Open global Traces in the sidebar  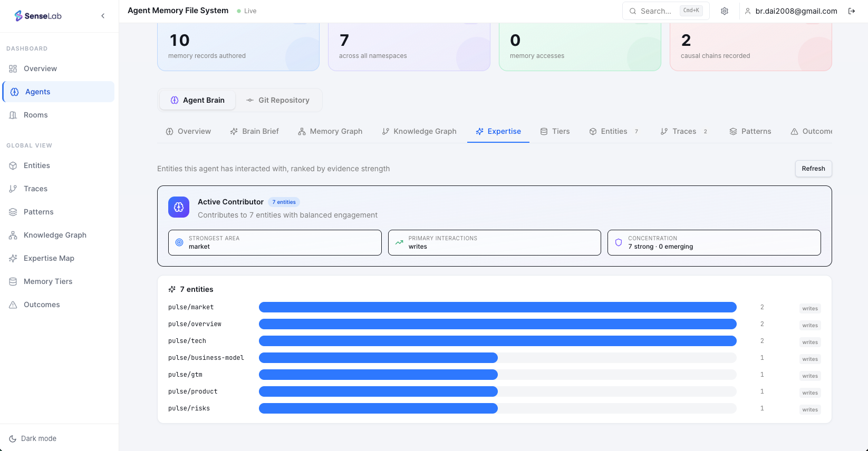point(58,189)
